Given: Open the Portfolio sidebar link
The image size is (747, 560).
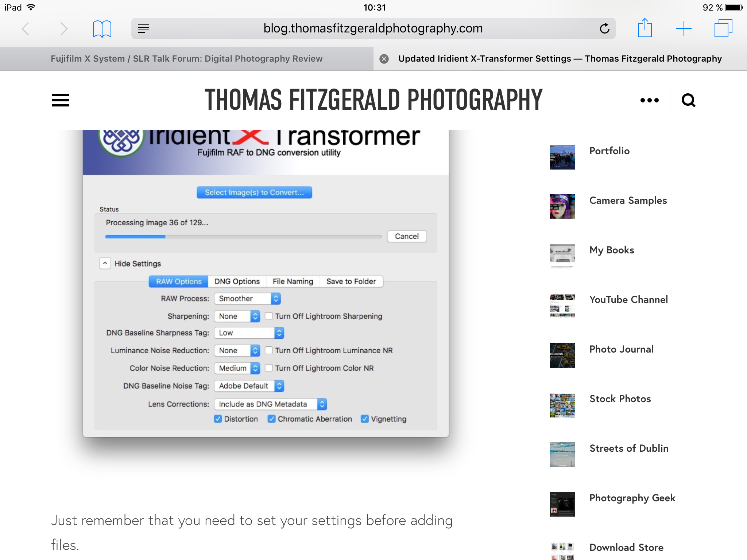Looking at the screenshot, I should pos(609,151).
